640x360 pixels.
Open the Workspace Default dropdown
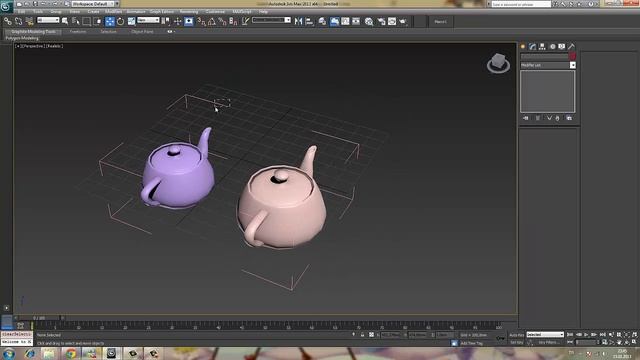[95, 4]
